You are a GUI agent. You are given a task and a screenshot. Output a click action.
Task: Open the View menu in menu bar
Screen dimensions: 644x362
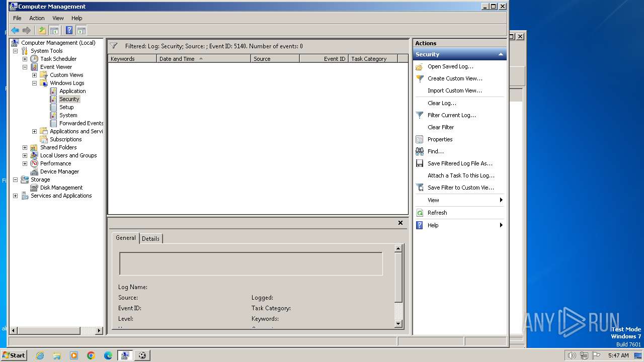(x=58, y=18)
